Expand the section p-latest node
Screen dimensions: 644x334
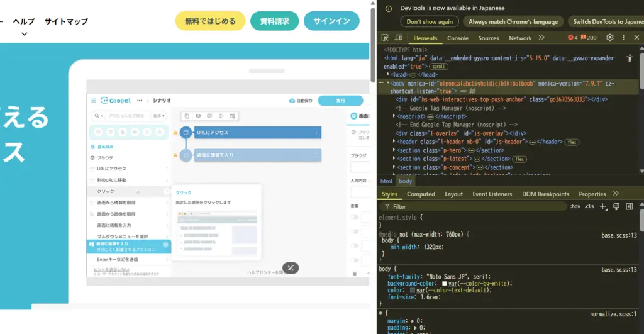(394, 159)
